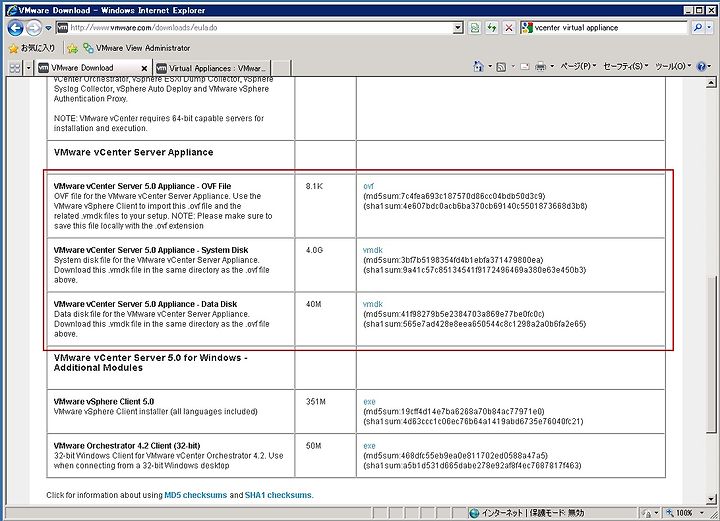Click VMware Orchestrator 4.2 Client (32-bit) title
Image resolution: width=720 pixels, height=521 pixels.
(127, 445)
